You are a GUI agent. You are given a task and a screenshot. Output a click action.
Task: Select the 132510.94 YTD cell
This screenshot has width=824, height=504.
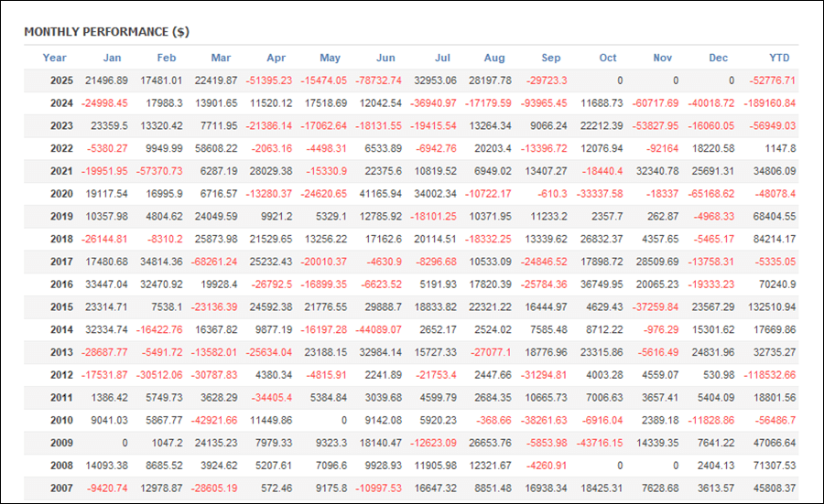coord(768,307)
